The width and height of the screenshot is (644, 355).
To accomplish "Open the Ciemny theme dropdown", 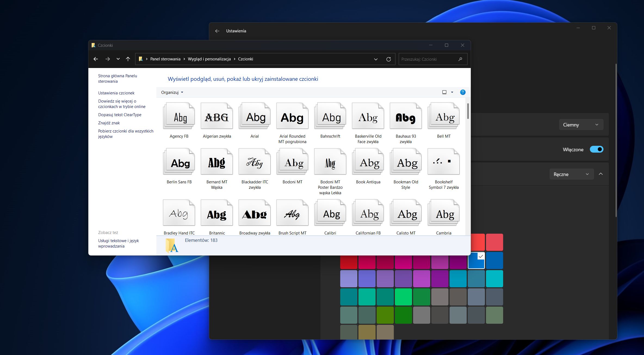I will tap(581, 125).
